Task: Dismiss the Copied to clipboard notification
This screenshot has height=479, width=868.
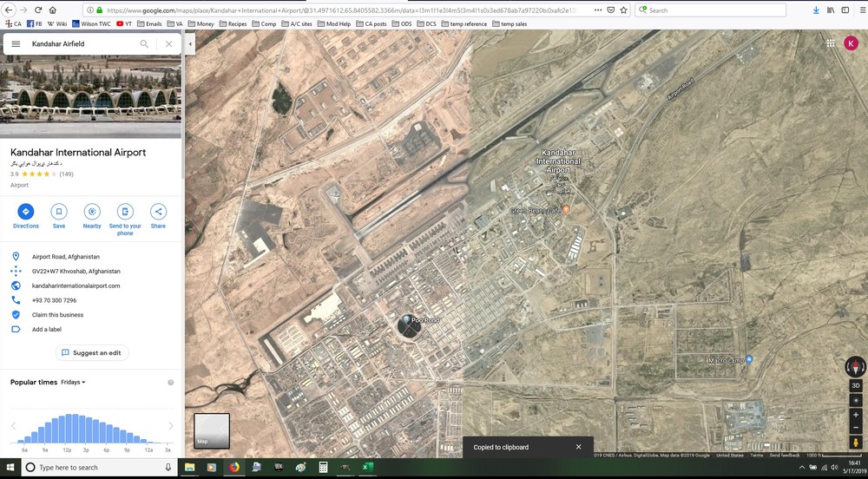Action: coord(578,447)
